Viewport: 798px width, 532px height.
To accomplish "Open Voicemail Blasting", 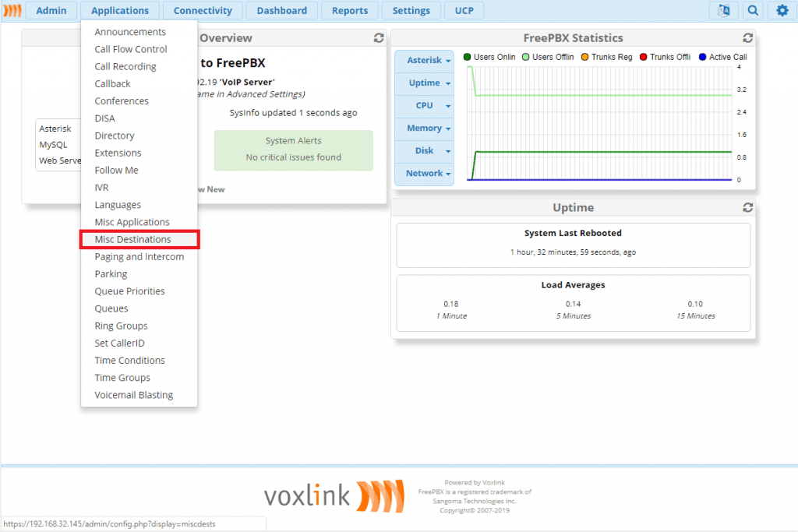I will tap(139, 395).
